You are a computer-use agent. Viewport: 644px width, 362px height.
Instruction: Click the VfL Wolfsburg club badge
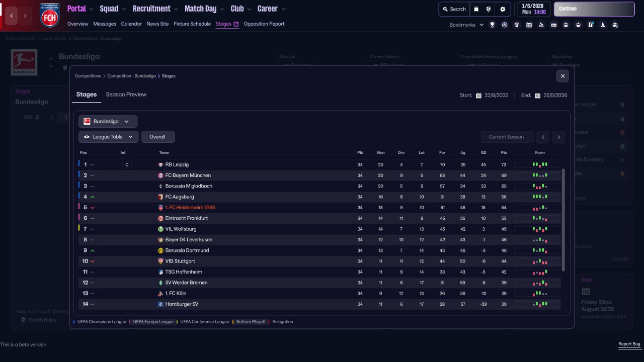pos(160,229)
